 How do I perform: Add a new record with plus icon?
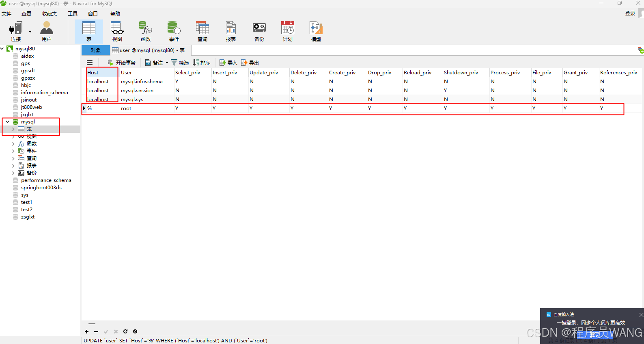click(x=86, y=331)
